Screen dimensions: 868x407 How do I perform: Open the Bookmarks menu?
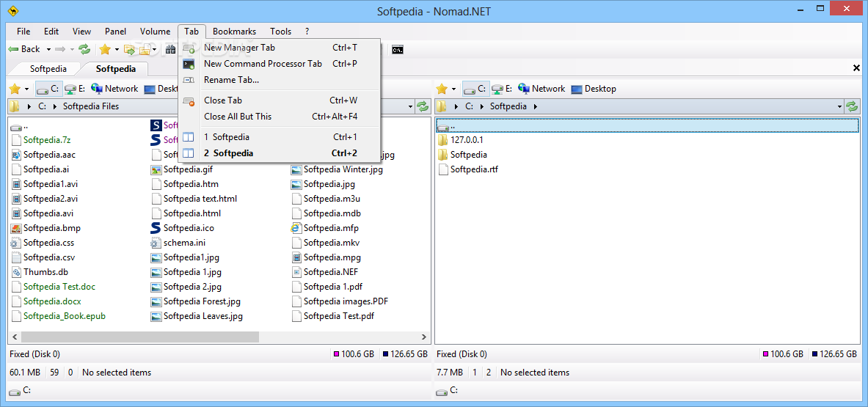pyautogui.click(x=234, y=32)
